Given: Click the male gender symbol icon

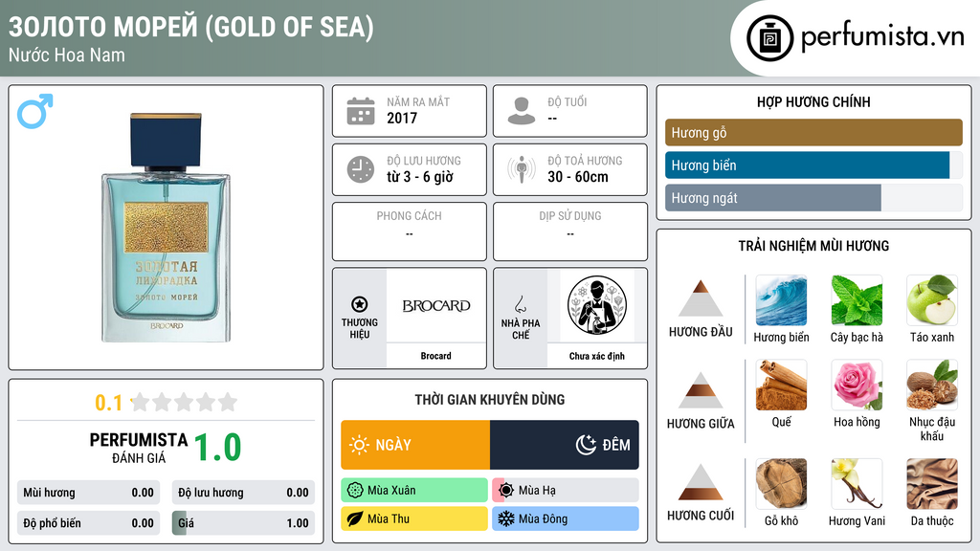Looking at the screenshot, I should point(35,111).
